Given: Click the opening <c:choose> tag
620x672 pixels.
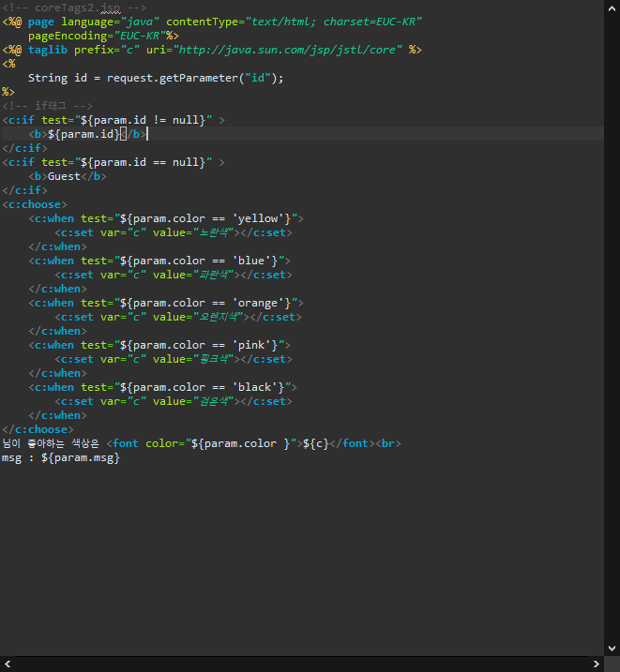Looking at the screenshot, I should coord(35,204).
